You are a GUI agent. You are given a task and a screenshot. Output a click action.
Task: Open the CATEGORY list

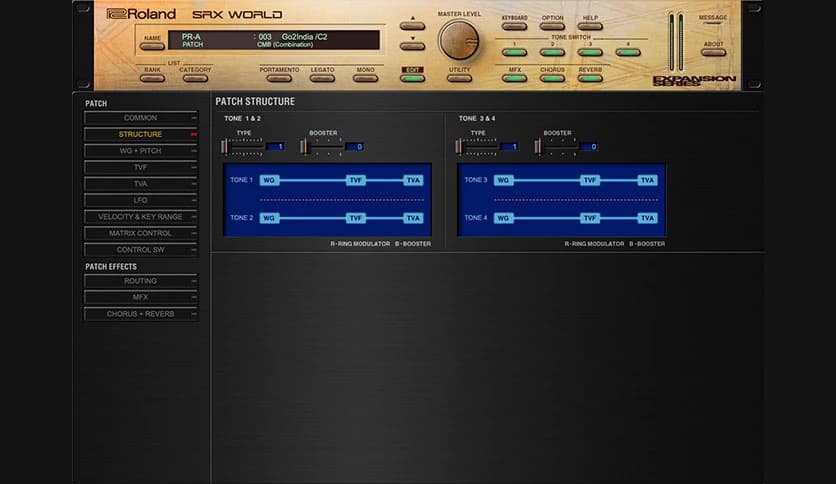[x=195, y=78]
